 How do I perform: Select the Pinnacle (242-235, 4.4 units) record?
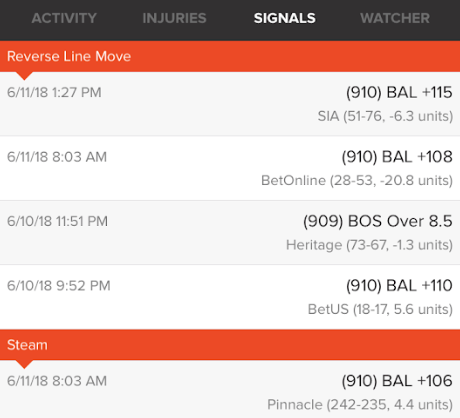pos(360,405)
